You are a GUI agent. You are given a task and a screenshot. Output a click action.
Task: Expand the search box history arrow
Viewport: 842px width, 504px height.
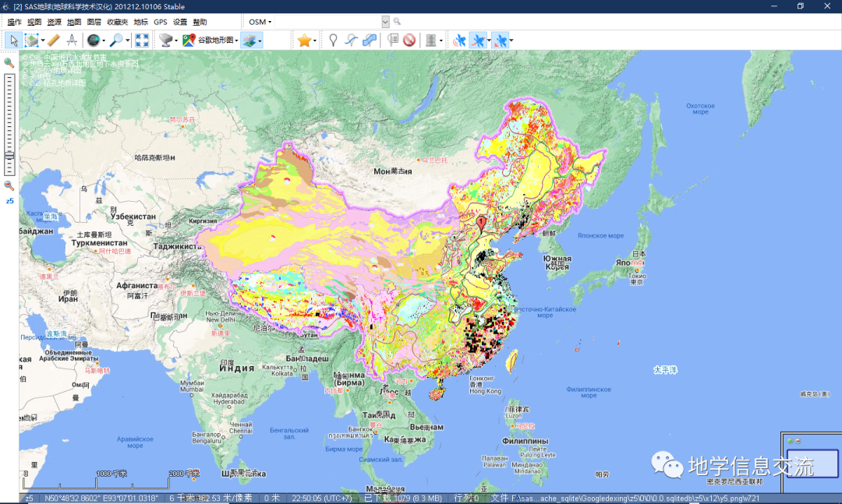coord(385,22)
